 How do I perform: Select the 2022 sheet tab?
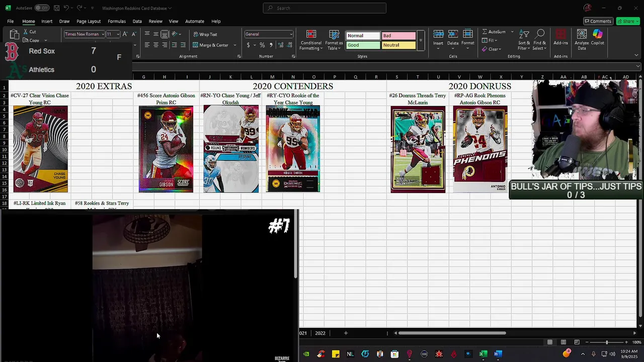click(320, 333)
